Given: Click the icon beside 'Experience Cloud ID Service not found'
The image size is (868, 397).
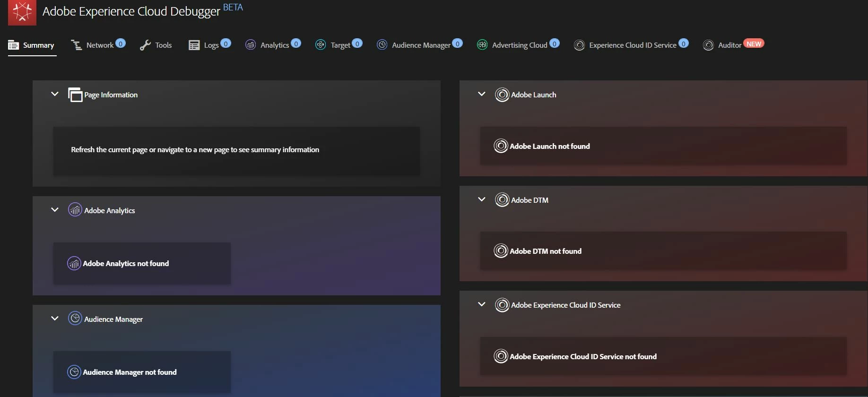Looking at the screenshot, I should pos(501,356).
